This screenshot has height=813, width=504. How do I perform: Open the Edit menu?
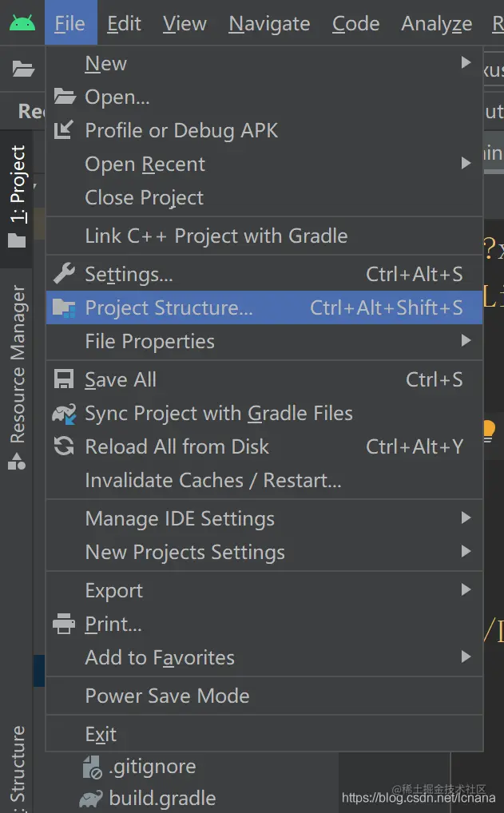point(124,24)
